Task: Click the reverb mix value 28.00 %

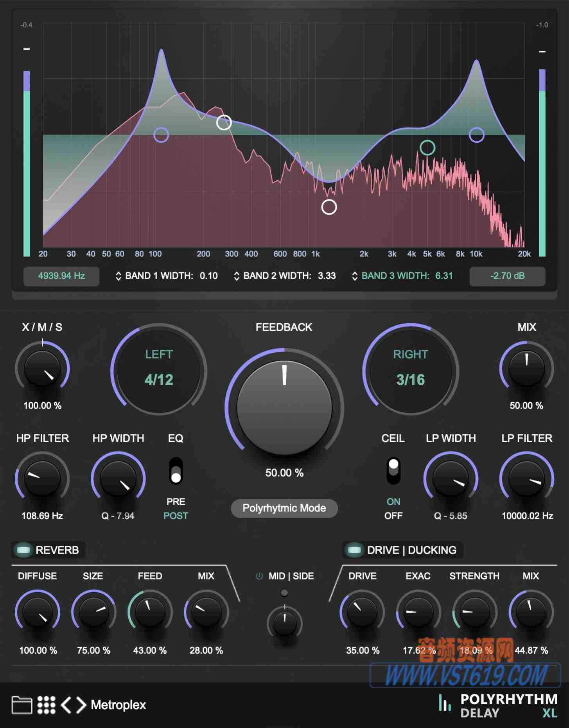Action: 206,651
